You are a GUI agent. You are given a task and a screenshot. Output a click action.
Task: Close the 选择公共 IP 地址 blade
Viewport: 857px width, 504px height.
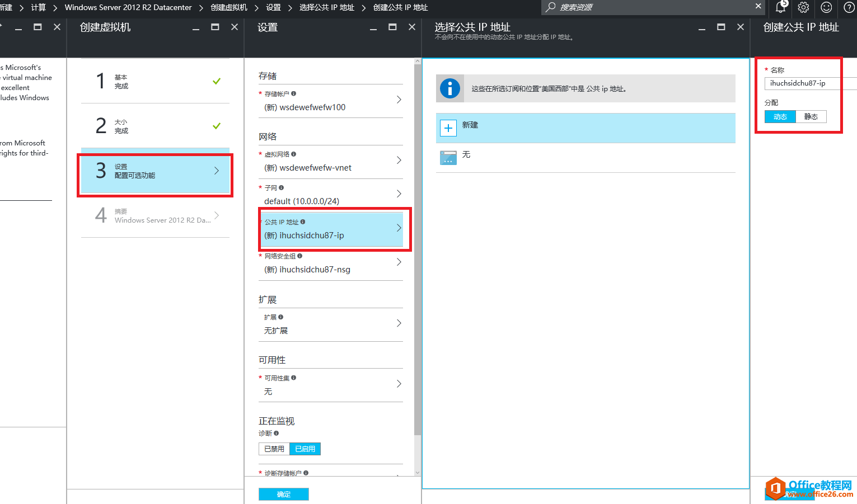click(x=741, y=27)
